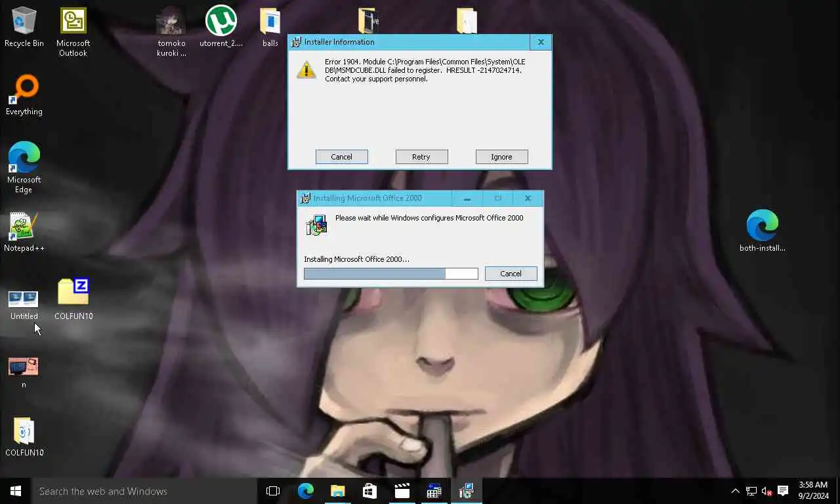Open the Action Center notifications icon

782,491
